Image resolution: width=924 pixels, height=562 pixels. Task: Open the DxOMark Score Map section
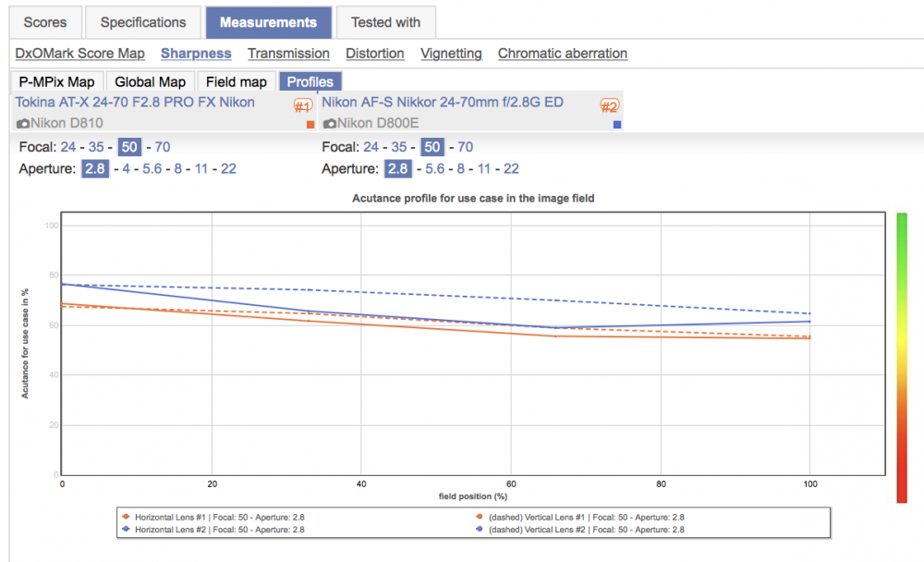[x=80, y=53]
